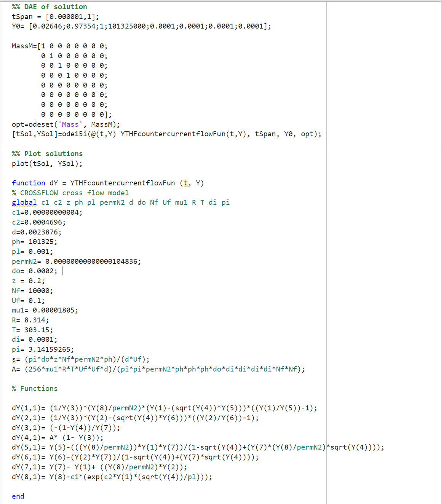Click the underlined global keyword
This screenshot has width=441, height=504.
click(x=24, y=202)
